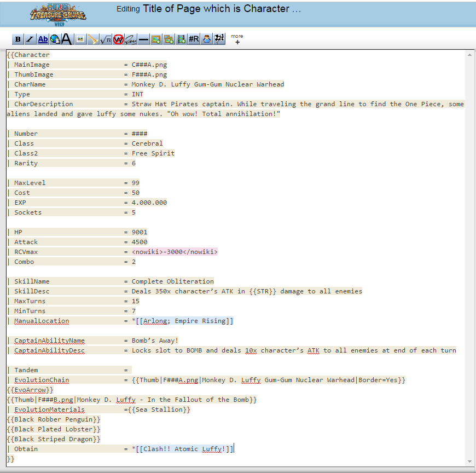The width and height of the screenshot is (476, 473).
Task: Click the SkillName 'Complete Obliteration'
Action: (x=172, y=281)
